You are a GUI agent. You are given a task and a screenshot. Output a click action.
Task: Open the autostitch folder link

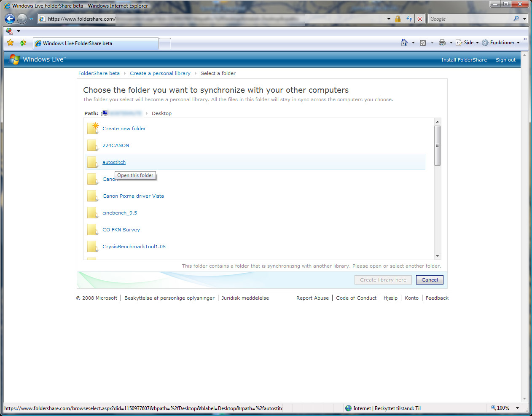114,162
